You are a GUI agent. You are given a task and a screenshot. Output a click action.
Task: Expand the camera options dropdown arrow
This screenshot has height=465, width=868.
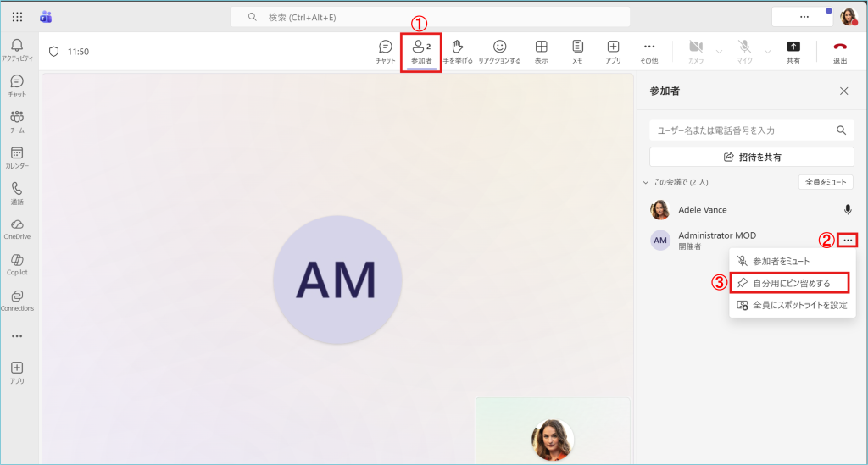[x=719, y=52]
